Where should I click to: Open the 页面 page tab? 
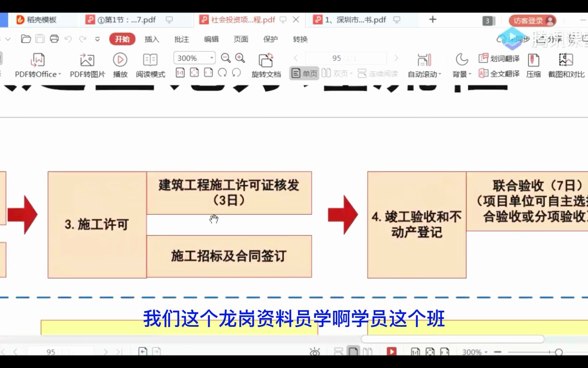241,39
